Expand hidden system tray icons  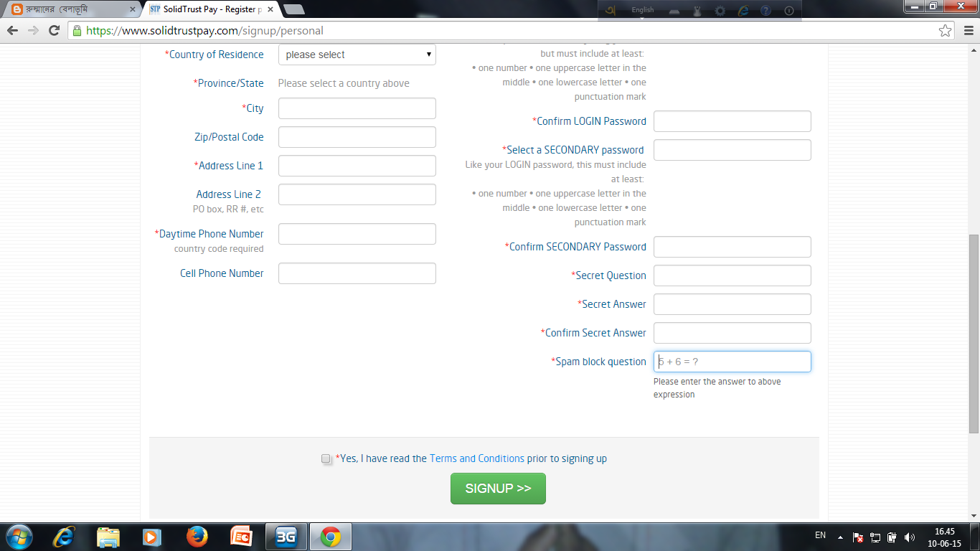(841, 537)
